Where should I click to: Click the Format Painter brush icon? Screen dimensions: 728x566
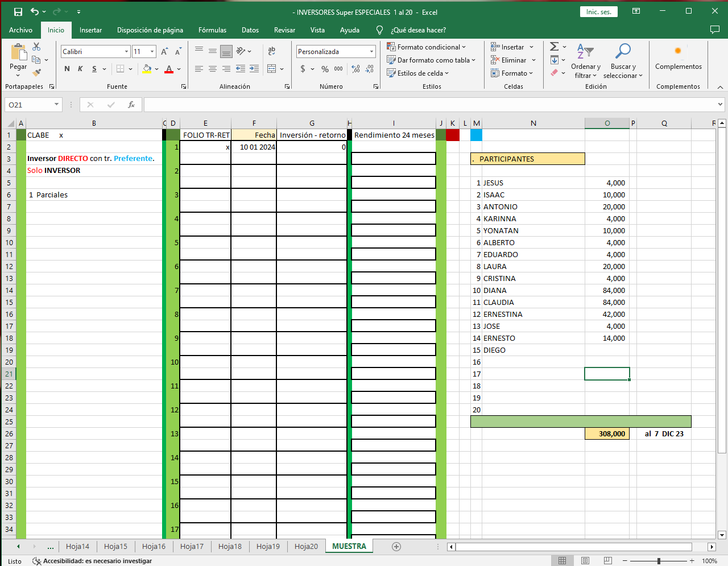(37, 72)
